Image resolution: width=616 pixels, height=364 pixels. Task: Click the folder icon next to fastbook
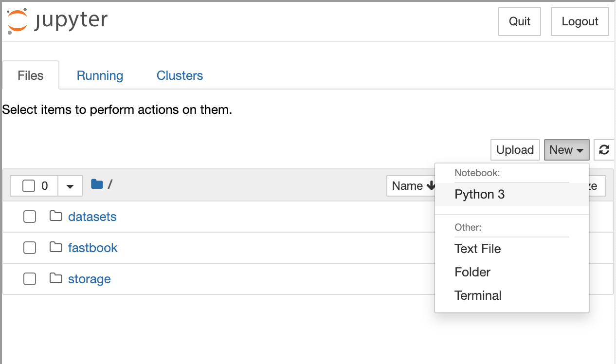click(x=56, y=247)
